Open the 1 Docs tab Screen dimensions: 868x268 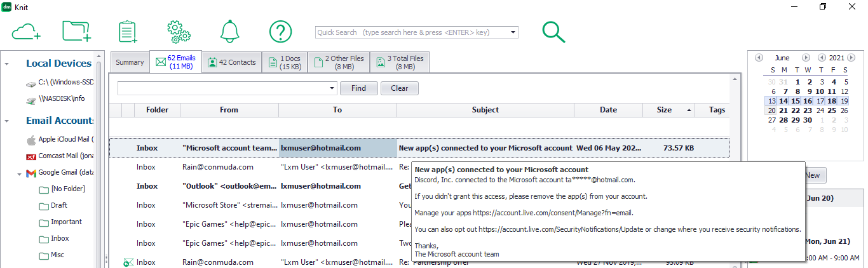click(284, 62)
